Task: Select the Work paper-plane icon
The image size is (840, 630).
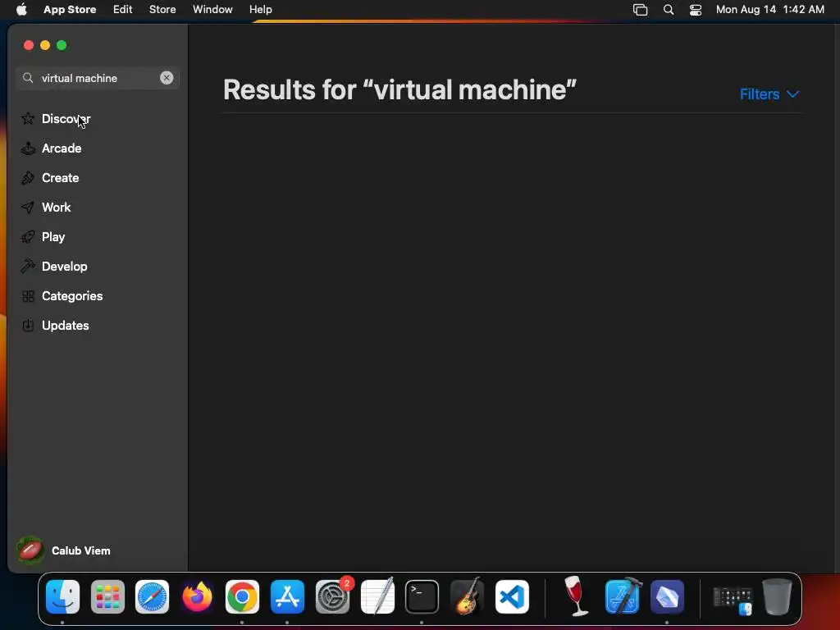Action: pos(28,208)
